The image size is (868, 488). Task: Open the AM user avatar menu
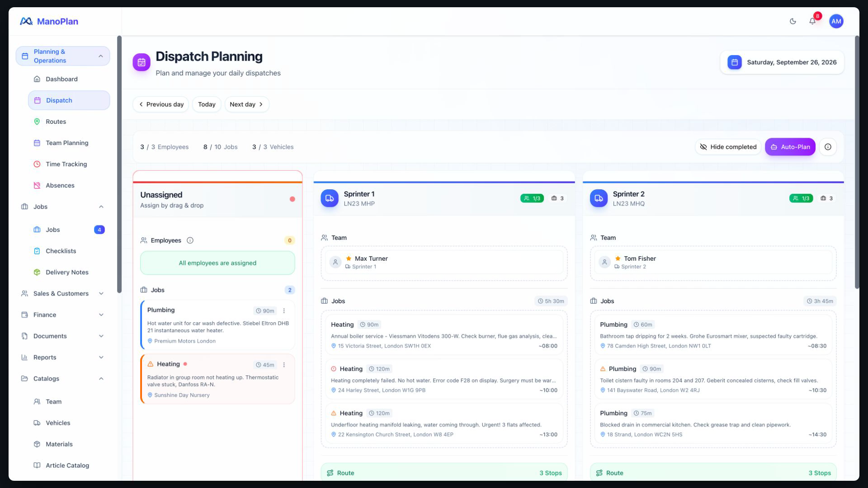836,21
